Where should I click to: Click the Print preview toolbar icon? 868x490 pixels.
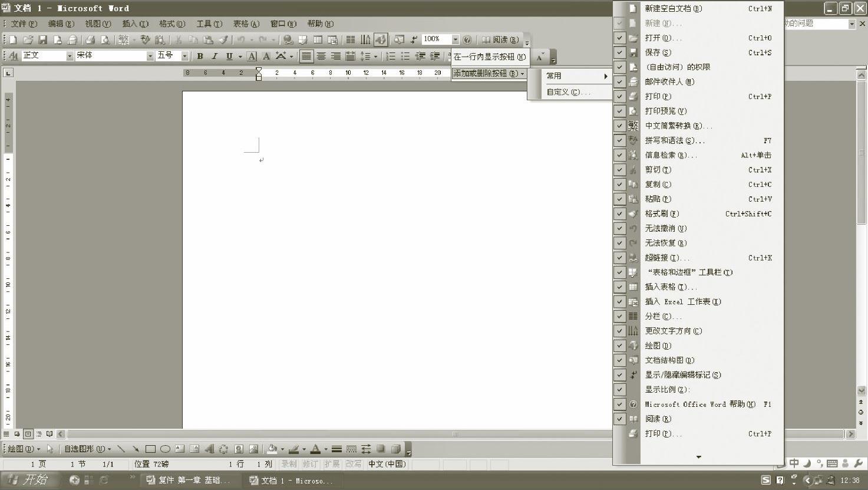pos(105,40)
